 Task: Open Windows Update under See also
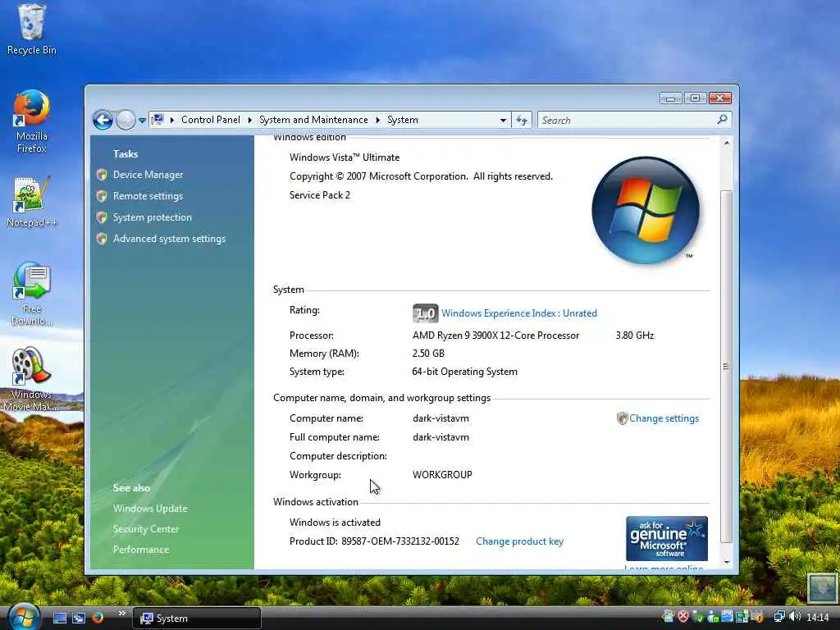150,509
